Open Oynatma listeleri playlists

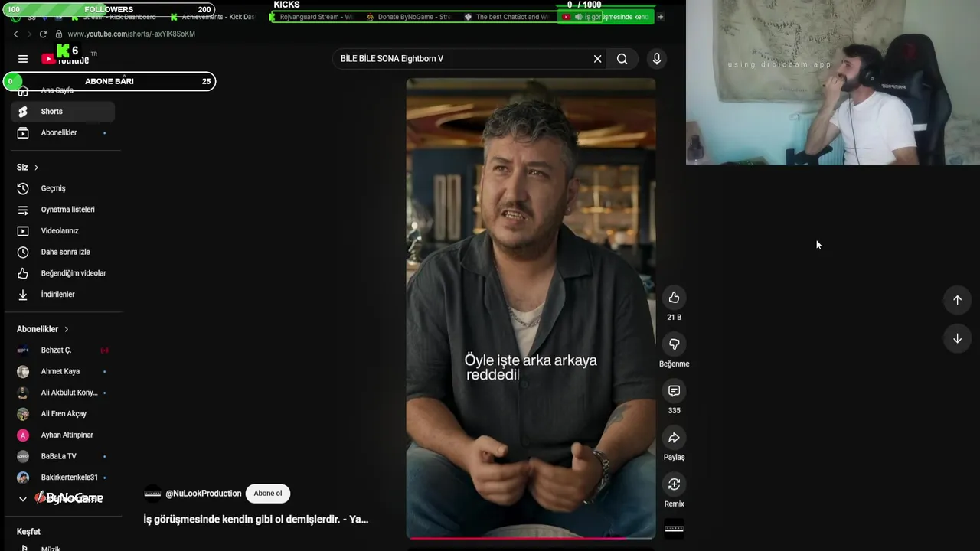click(63, 210)
